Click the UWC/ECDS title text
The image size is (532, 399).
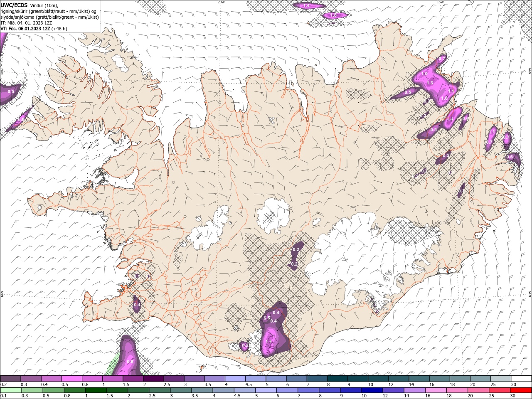click(14, 5)
